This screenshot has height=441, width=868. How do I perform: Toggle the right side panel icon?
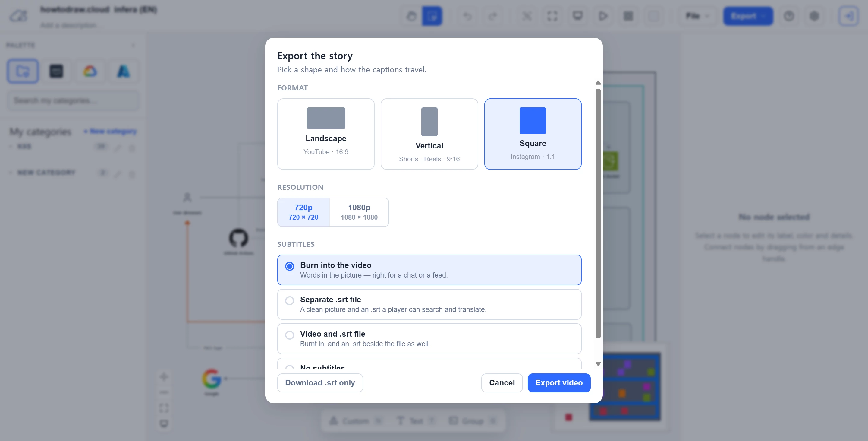[848, 16]
